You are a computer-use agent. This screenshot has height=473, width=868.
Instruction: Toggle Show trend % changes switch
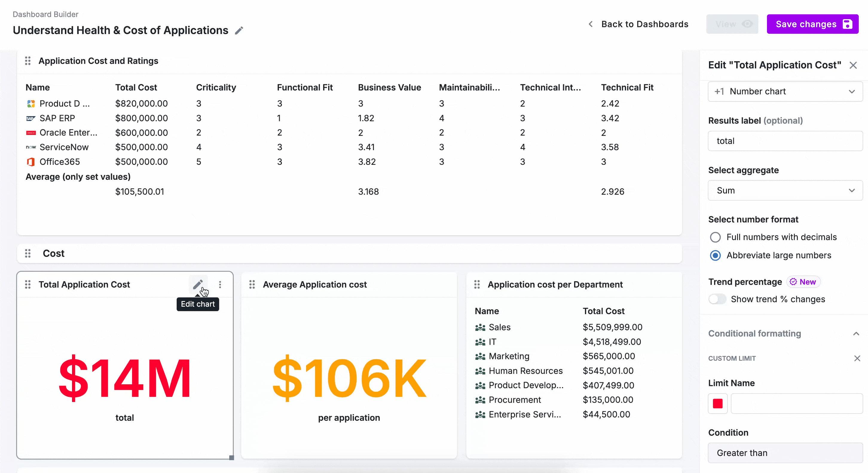point(717,299)
